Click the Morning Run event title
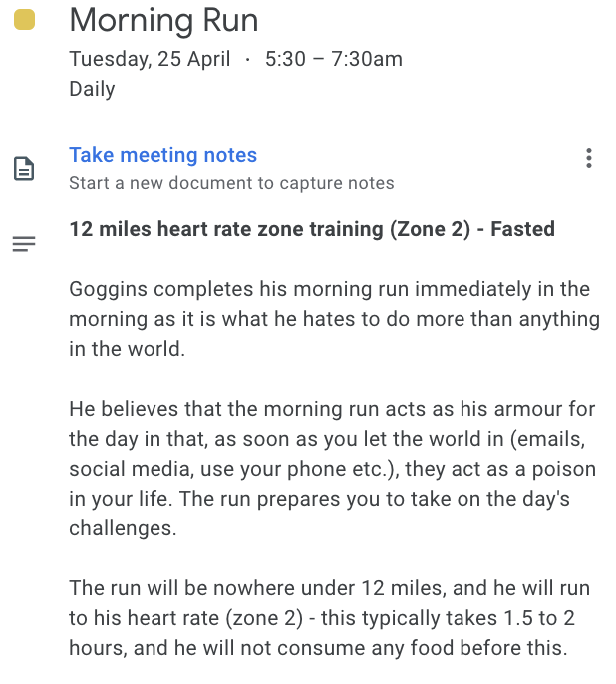Image resolution: width=616 pixels, height=684 pixels. tap(163, 20)
